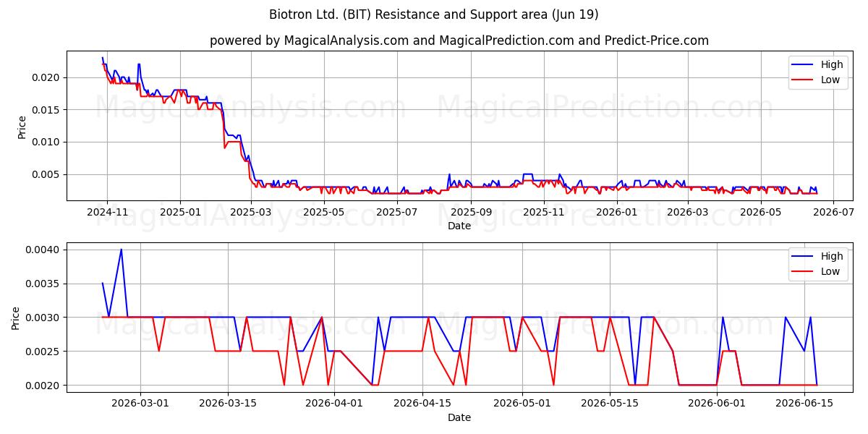Click the '2024-11' x-axis label on top chart
The height and width of the screenshot is (434, 868).
107,212
